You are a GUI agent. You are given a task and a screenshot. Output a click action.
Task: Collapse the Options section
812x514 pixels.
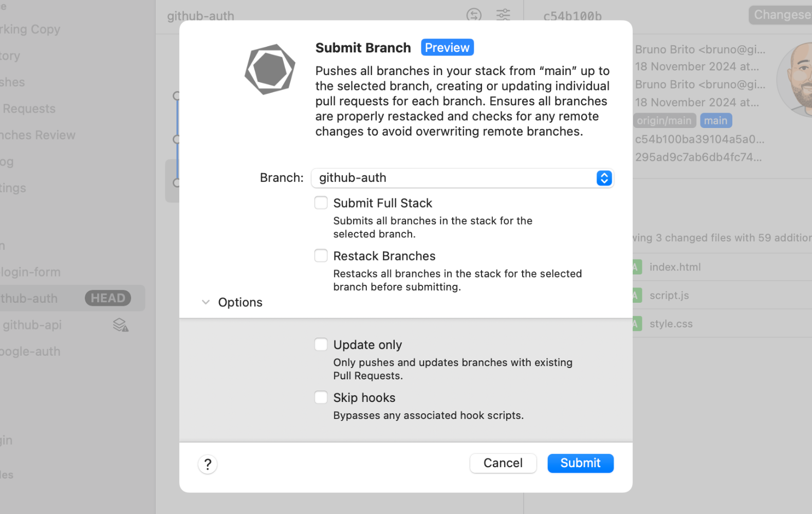206,302
